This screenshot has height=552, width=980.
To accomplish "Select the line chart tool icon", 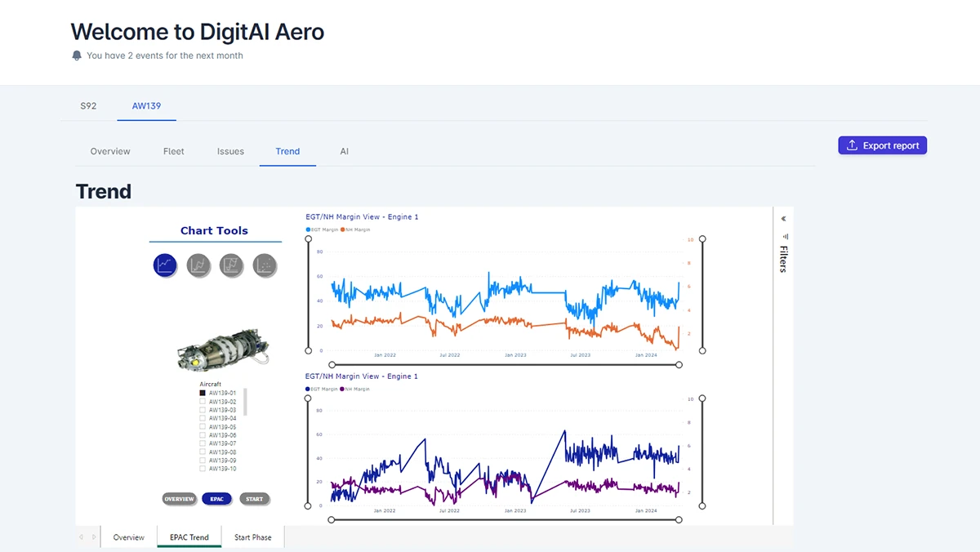I will [x=166, y=265].
